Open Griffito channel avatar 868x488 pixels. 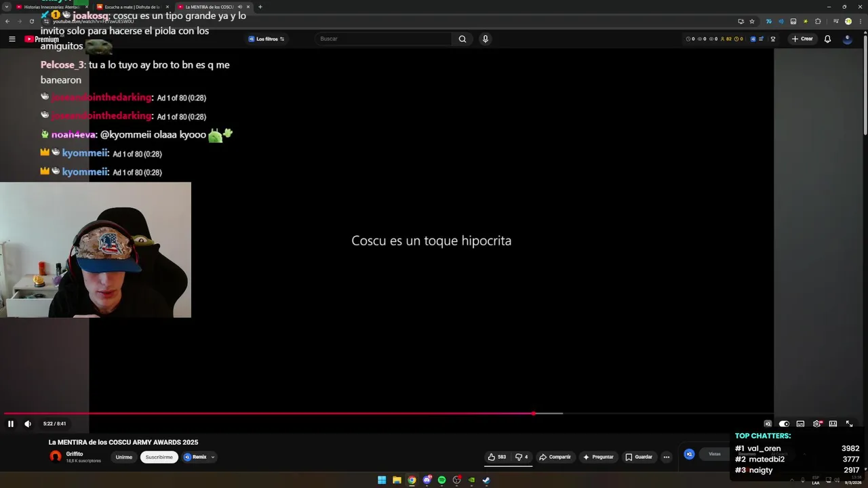tap(55, 456)
